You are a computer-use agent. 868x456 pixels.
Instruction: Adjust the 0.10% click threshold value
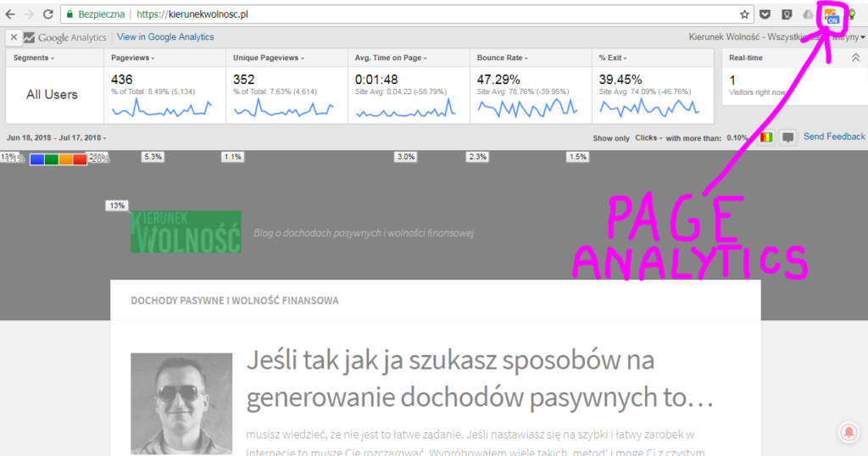(737, 137)
